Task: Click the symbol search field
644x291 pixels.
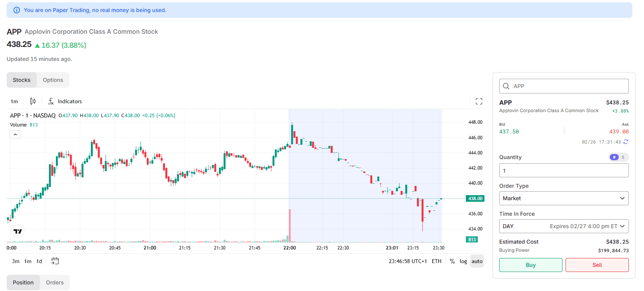Action: 564,86
